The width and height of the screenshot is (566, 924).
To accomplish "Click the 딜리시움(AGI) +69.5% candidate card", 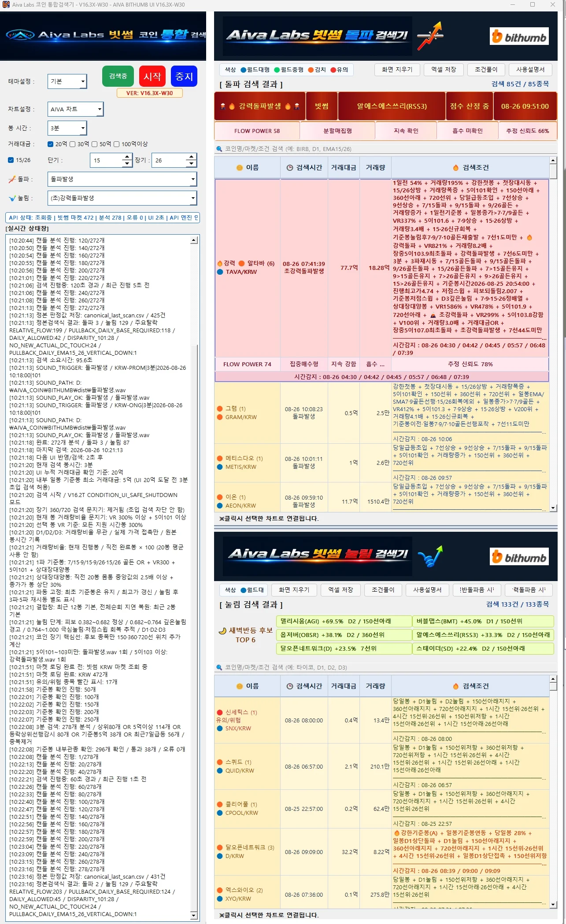I will pyautogui.click(x=344, y=621).
